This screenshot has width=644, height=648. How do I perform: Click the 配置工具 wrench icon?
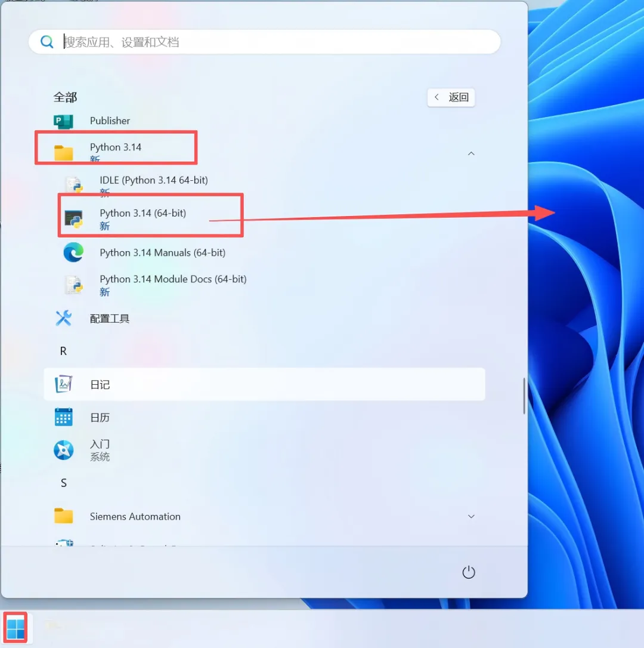tap(64, 318)
